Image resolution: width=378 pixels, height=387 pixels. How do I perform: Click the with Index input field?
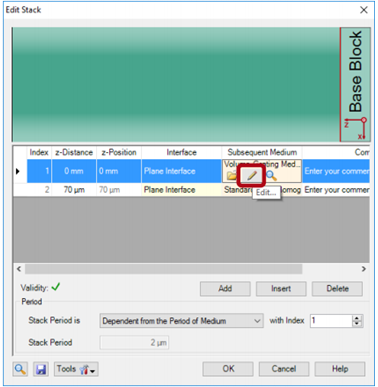(331, 321)
